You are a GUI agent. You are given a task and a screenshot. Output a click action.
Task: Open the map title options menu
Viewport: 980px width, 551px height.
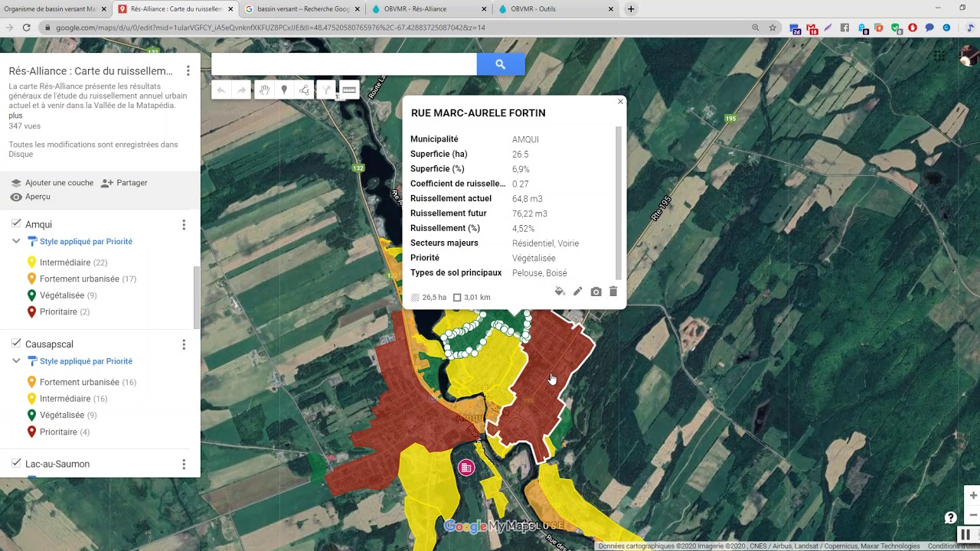pyautogui.click(x=188, y=71)
